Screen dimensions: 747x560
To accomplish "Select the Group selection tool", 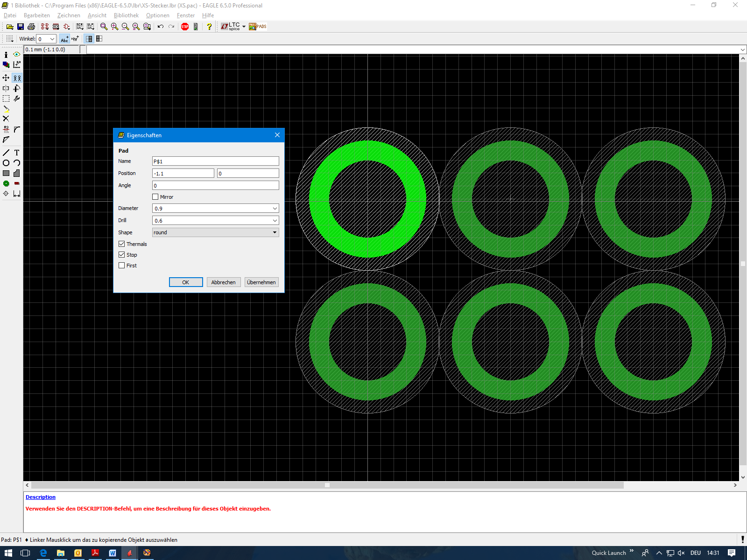I will 6,98.
